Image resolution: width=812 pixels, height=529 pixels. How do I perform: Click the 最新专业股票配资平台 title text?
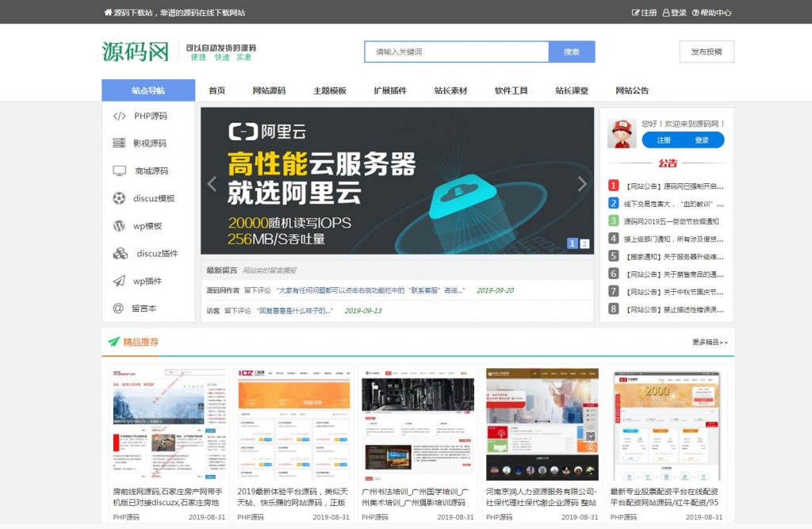(665, 496)
